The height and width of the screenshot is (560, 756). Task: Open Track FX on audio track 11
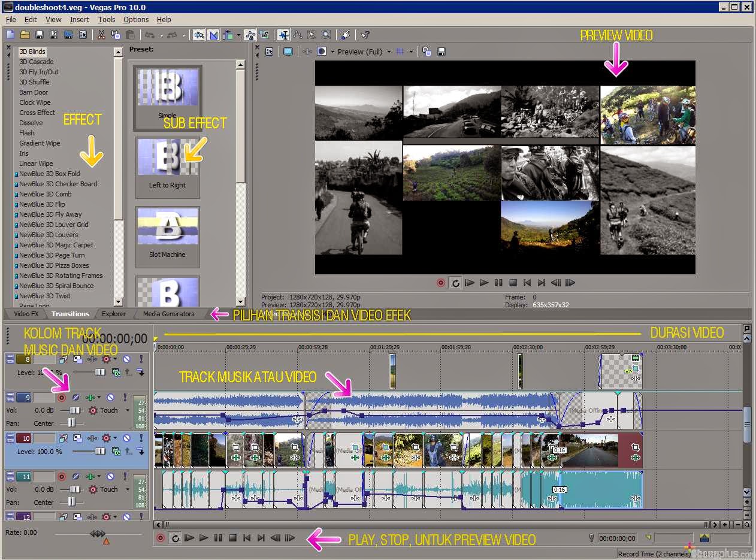(90, 476)
